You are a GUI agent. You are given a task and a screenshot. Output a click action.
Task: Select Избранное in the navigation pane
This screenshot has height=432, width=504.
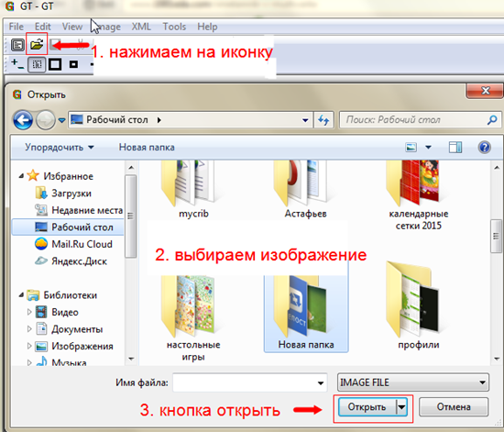[x=68, y=176]
